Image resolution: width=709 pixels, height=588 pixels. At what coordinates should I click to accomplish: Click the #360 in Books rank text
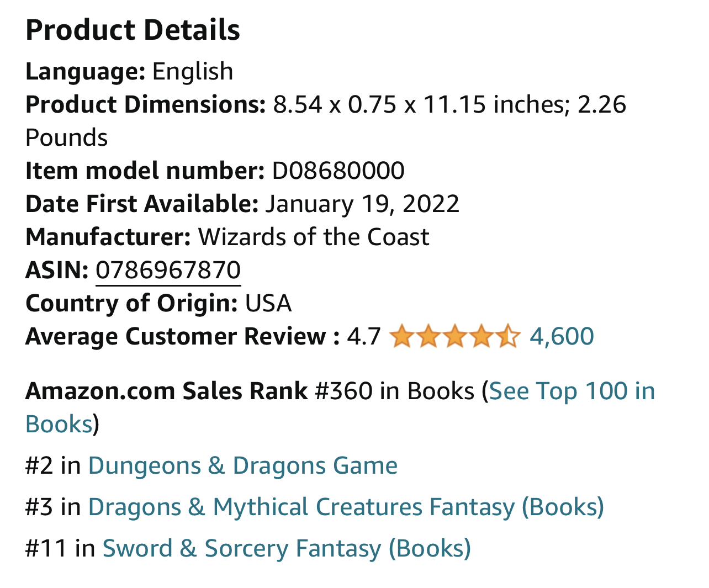click(394, 391)
